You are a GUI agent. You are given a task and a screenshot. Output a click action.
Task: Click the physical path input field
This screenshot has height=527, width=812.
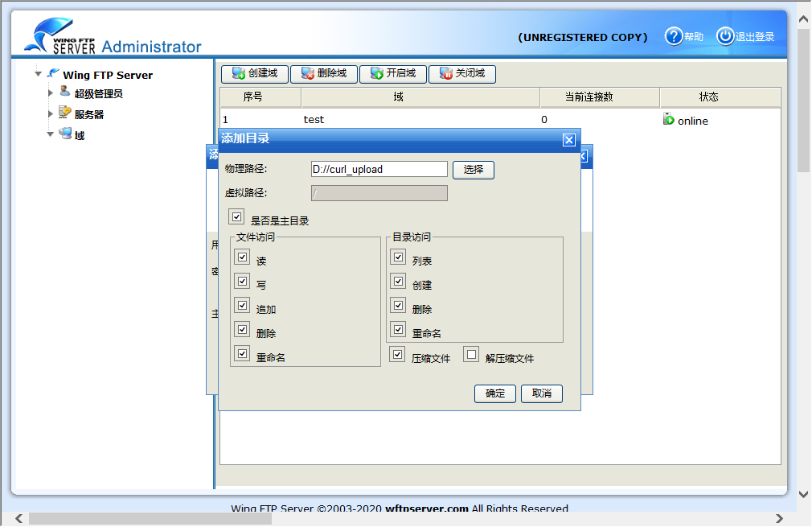378,169
